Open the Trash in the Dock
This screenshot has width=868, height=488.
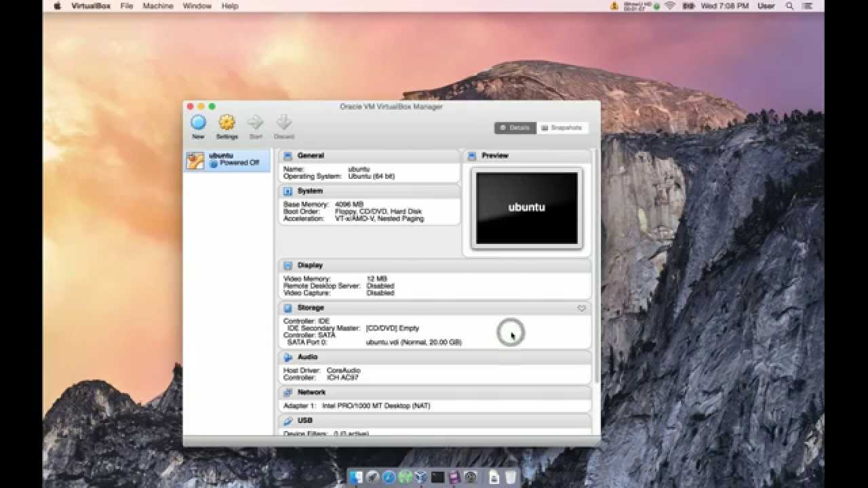tap(511, 477)
